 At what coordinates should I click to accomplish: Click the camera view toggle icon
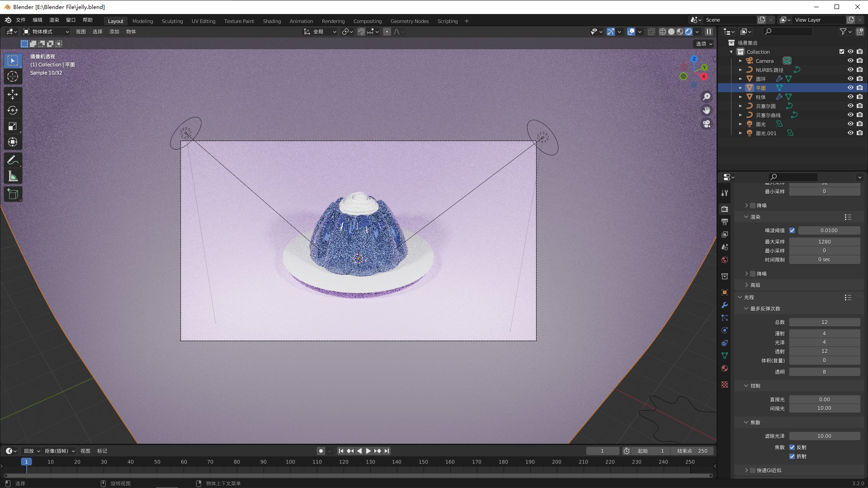(x=707, y=124)
